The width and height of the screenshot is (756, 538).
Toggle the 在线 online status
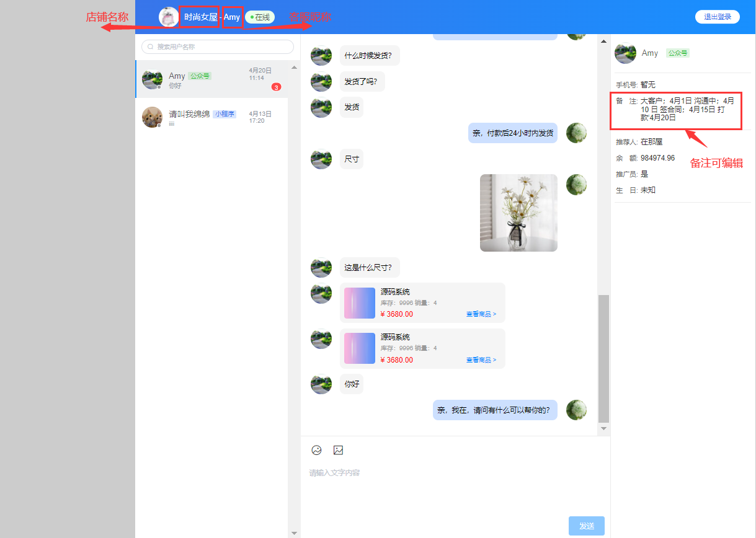click(260, 17)
